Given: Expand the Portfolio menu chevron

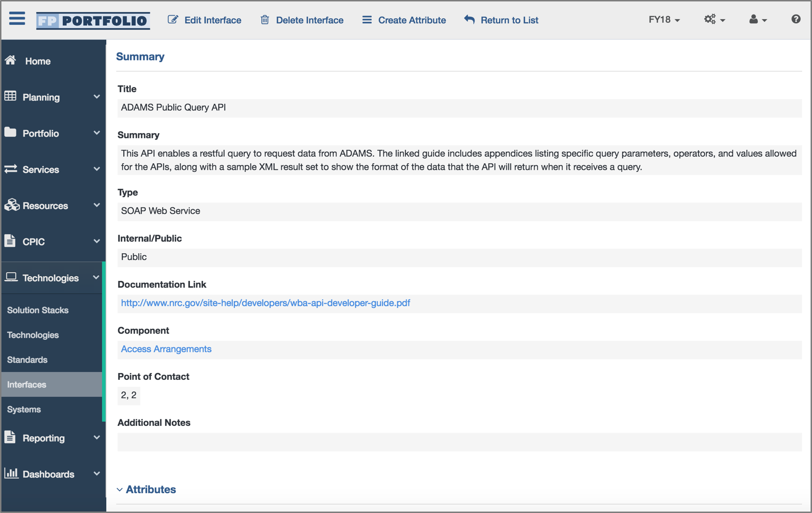Looking at the screenshot, I should coord(97,133).
